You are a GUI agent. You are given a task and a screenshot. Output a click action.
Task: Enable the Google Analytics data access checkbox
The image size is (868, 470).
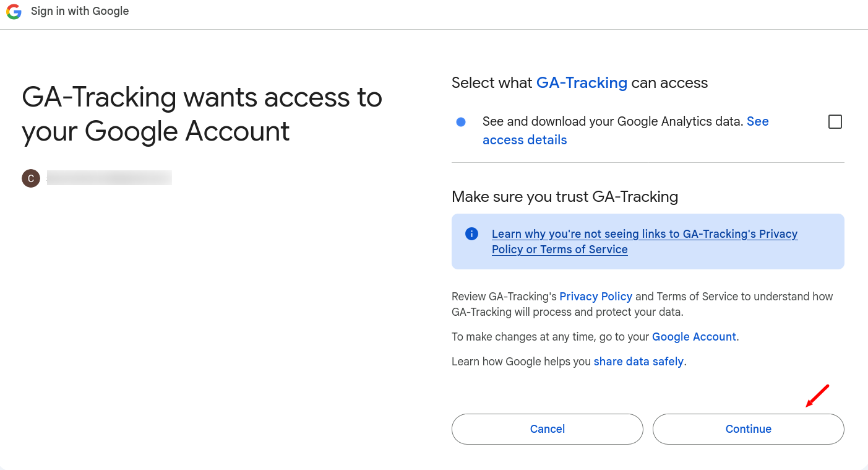pyautogui.click(x=835, y=122)
